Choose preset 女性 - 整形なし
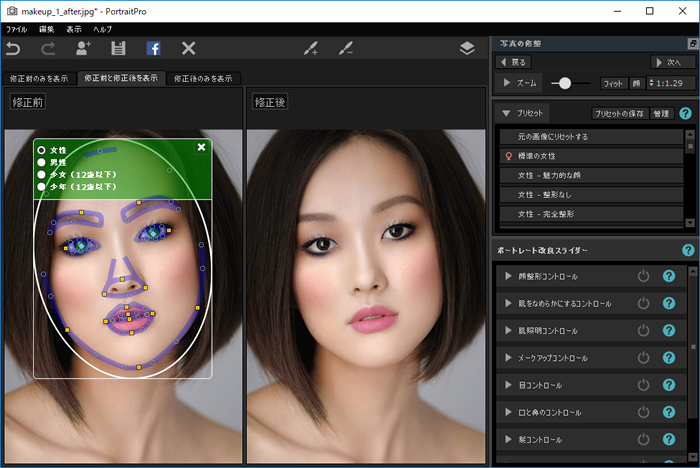Screen dimensions: 700x468 [591, 195]
